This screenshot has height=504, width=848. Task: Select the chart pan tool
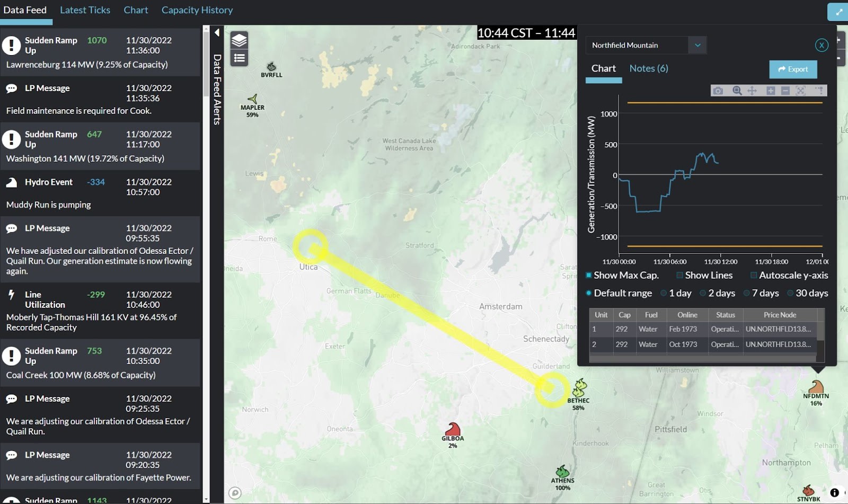(x=752, y=91)
